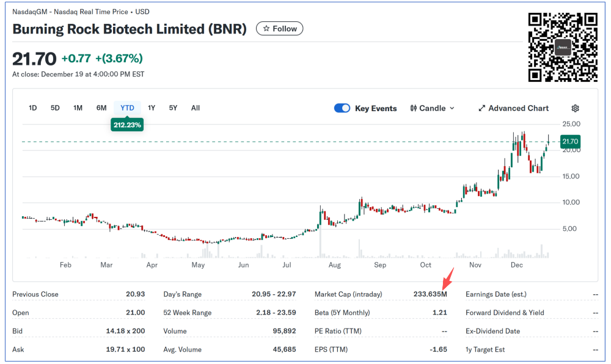Open the Advanced Chart link
This screenshot has width=611, height=364.
(x=518, y=108)
